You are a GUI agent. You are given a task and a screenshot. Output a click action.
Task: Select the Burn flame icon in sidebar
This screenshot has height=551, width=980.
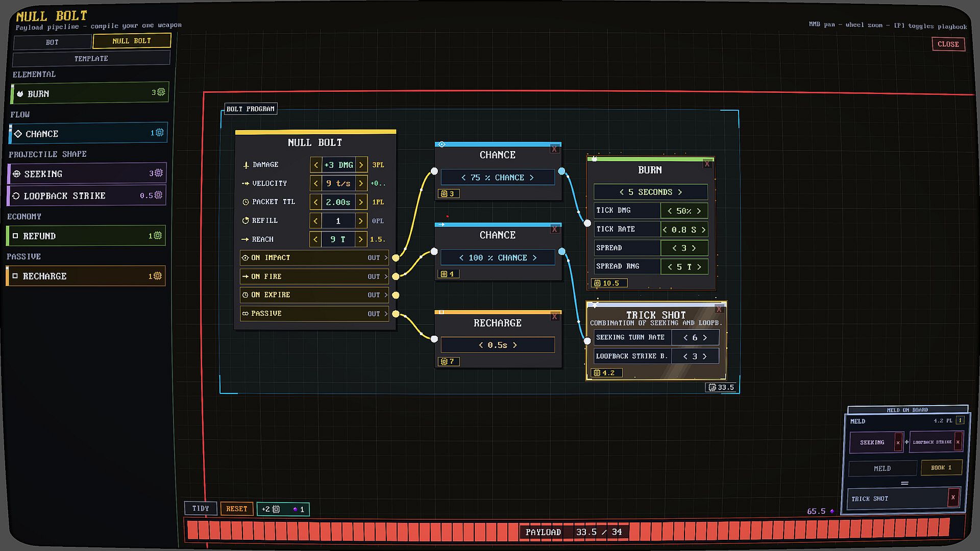(20, 94)
